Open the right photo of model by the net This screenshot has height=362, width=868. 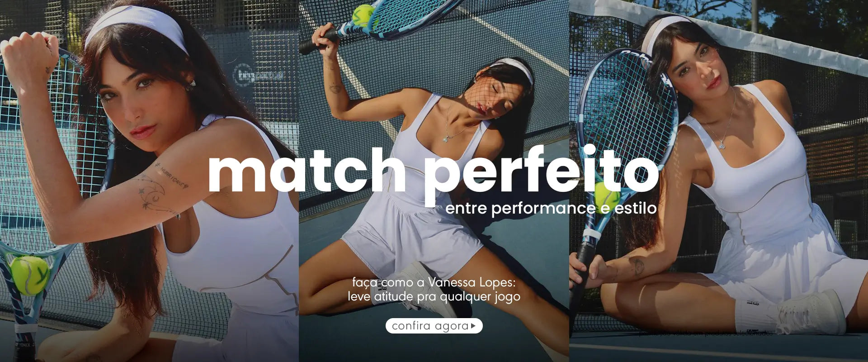coord(719,181)
